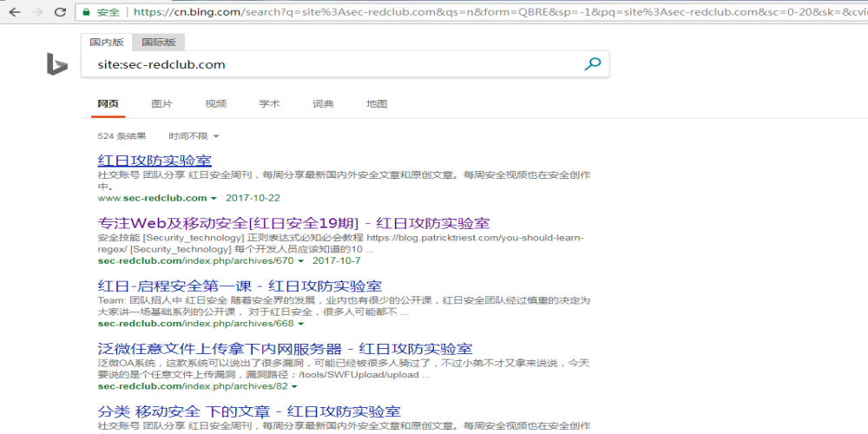Open the 红日-启程安全第一课 result
Screen dimensions: 868x434
pyautogui.click(x=240, y=286)
